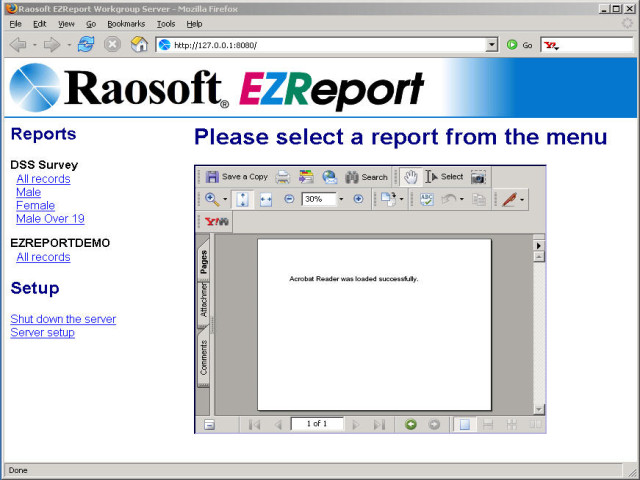Open the Yahoo search engine dropdown

coord(551,45)
